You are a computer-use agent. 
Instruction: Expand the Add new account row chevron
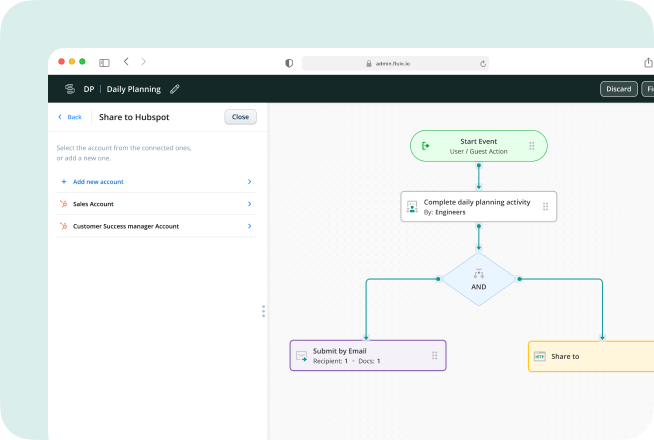coord(249,182)
